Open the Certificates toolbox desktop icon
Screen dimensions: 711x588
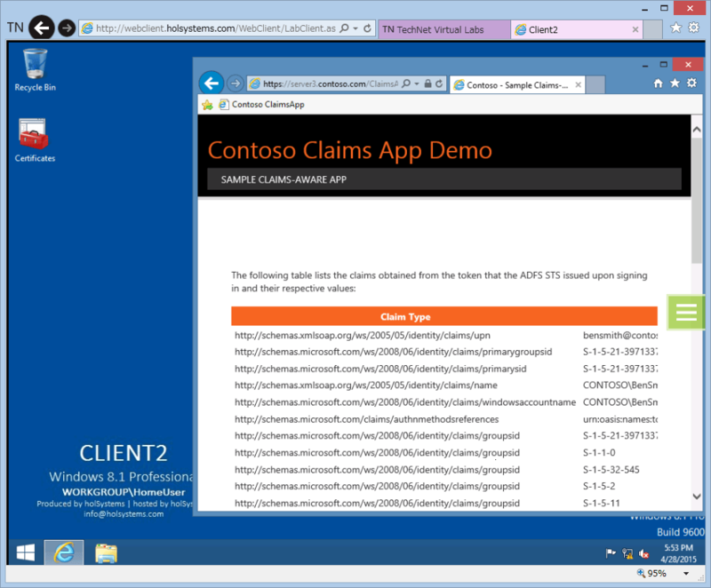pyautogui.click(x=35, y=140)
